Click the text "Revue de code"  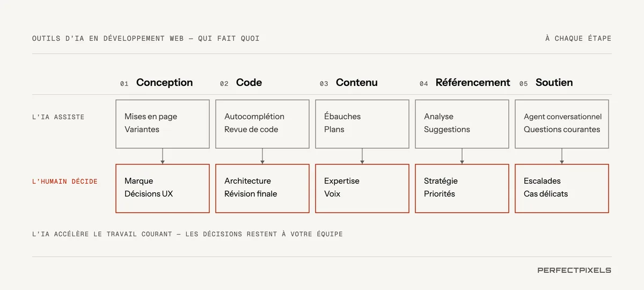251,129
